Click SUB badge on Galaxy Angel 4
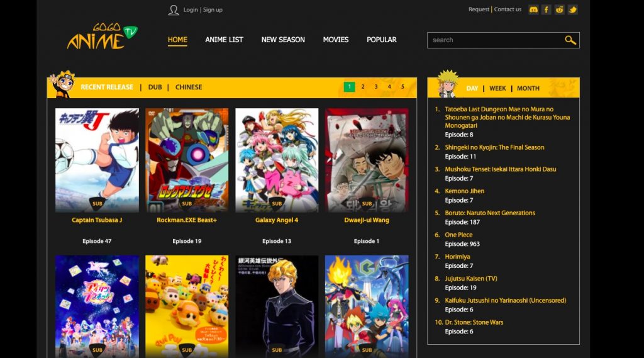The height and width of the screenshot is (358, 644). (x=277, y=204)
